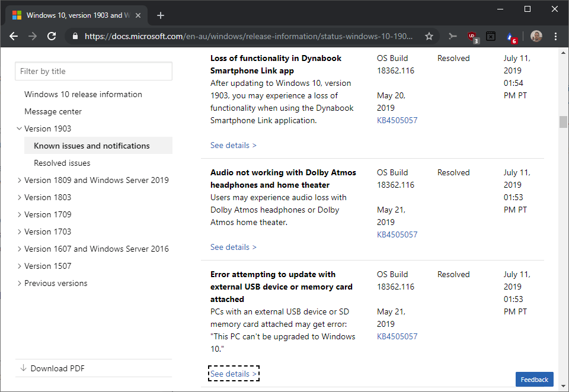Image resolution: width=569 pixels, height=392 pixels.
Task: Click the blue Feedback button
Action: tap(534, 380)
